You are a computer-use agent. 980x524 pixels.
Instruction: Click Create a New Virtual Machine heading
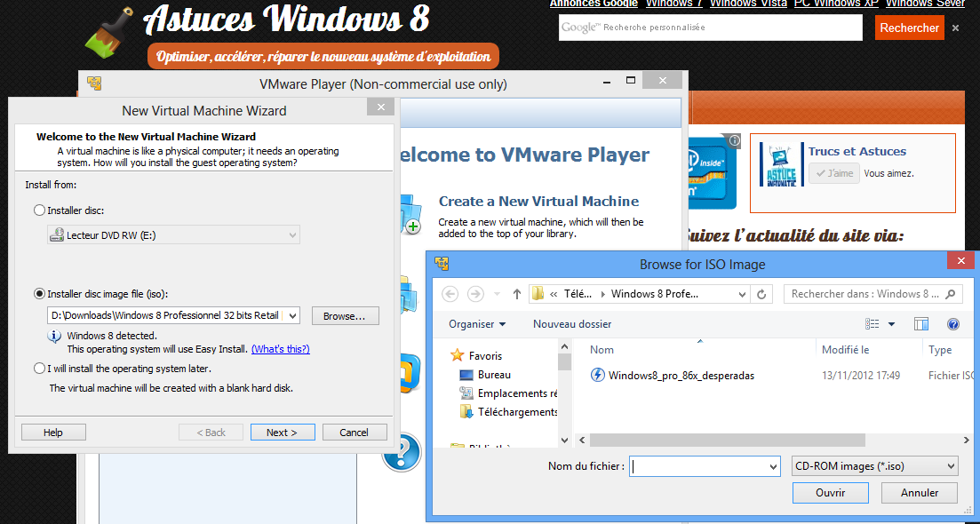[538, 201]
